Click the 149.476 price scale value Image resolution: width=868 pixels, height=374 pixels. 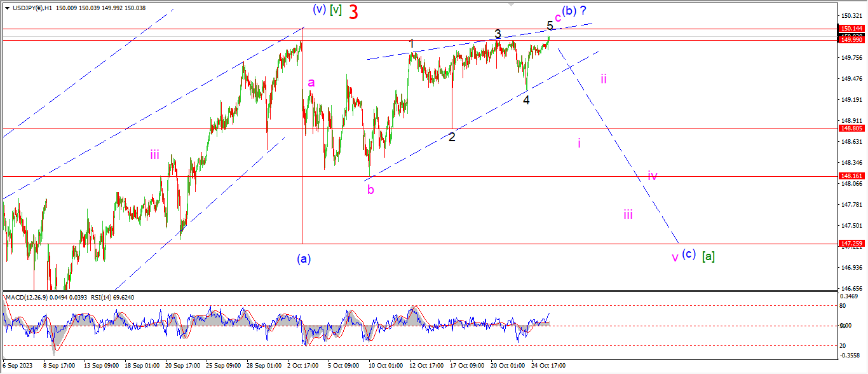tap(851, 79)
